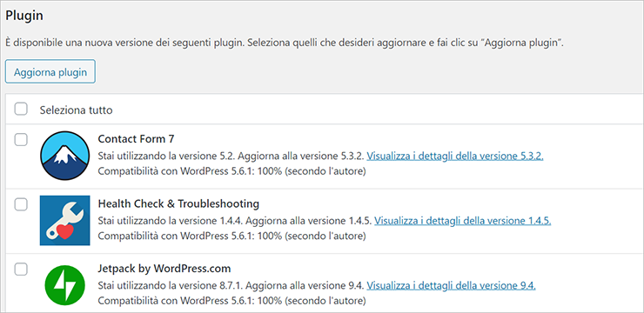Open Visualizza i dettagli della versione 1.4.5 link

tap(462, 221)
